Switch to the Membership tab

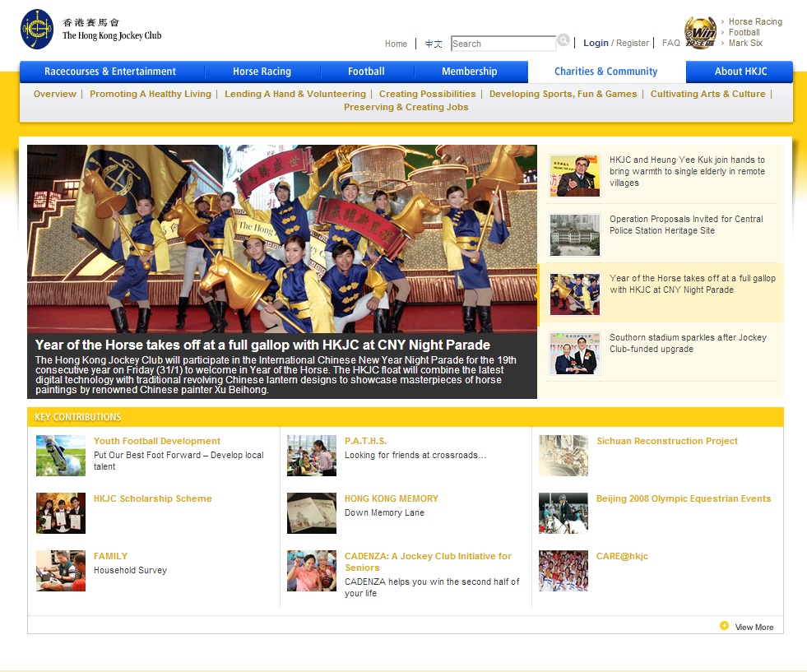coord(469,72)
